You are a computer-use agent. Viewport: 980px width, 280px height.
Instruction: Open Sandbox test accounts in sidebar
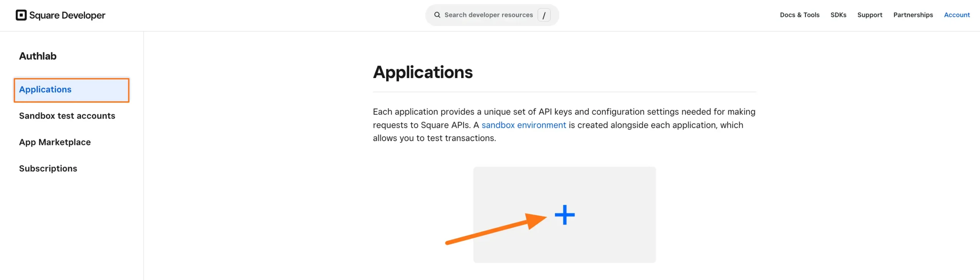click(x=67, y=116)
